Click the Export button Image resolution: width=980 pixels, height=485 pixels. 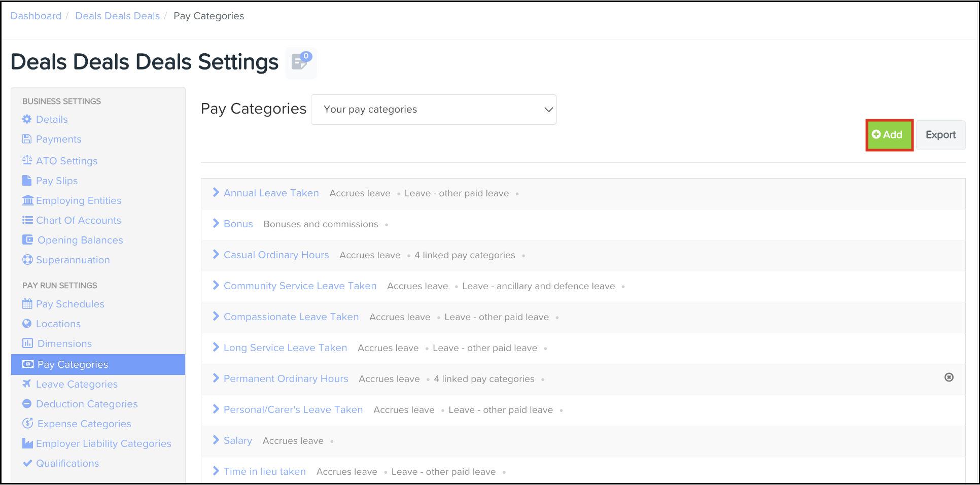[940, 134]
